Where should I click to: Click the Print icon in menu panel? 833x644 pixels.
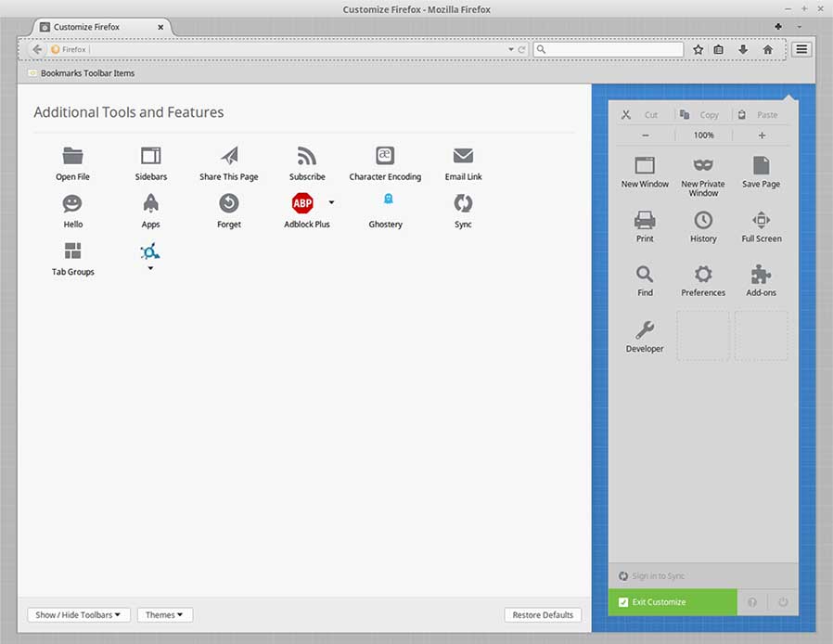(x=645, y=220)
